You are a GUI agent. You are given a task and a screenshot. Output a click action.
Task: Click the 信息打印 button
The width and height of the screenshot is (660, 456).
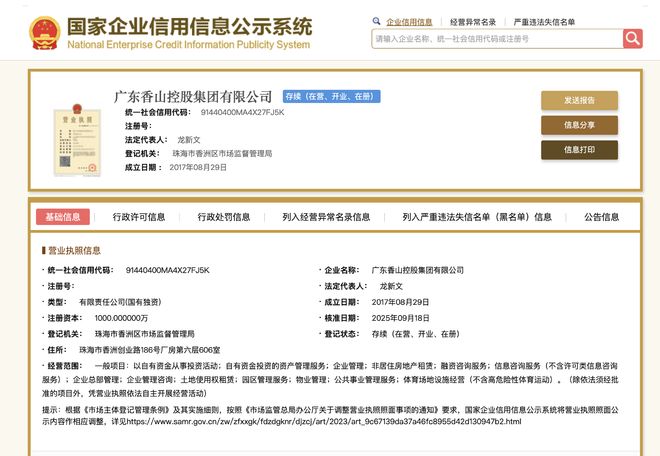point(579,150)
